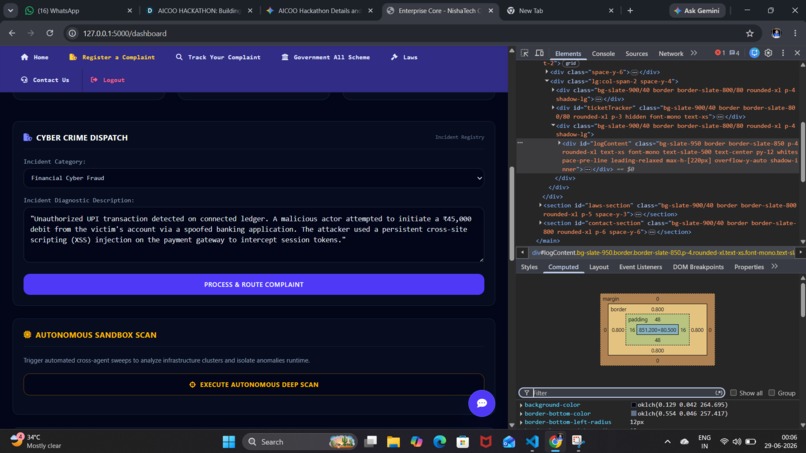
Task: Open the Event Listeners tab
Action: coord(640,267)
